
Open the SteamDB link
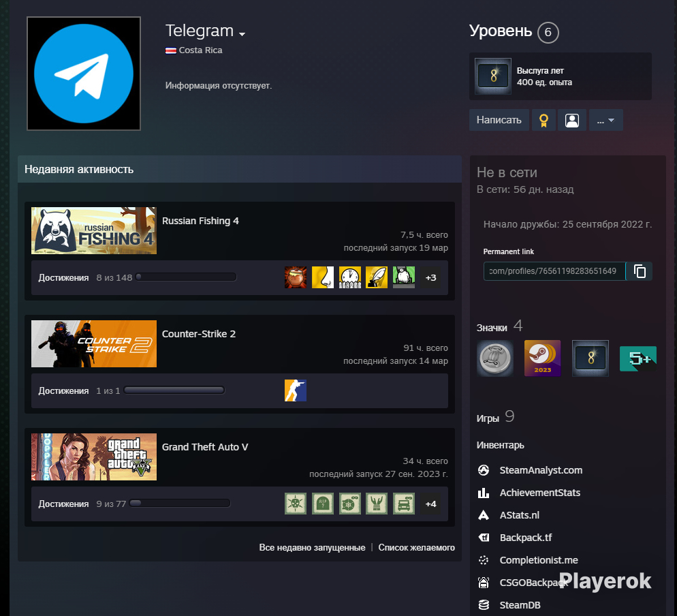520,605
